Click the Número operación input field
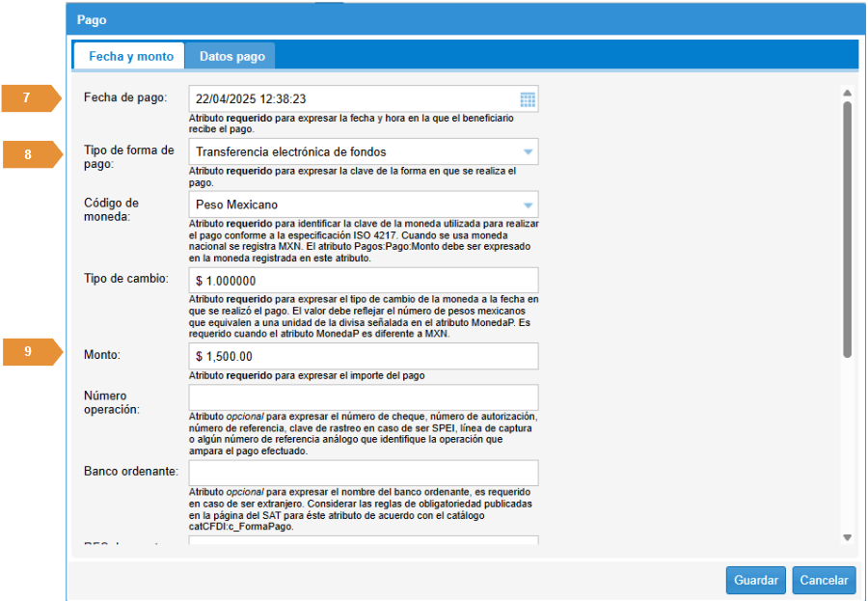 point(364,397)
